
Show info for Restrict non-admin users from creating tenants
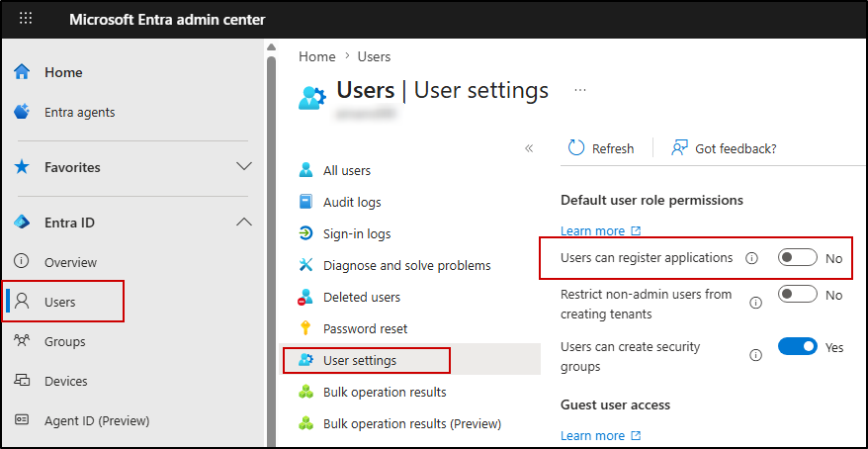[x=755, y=303]
